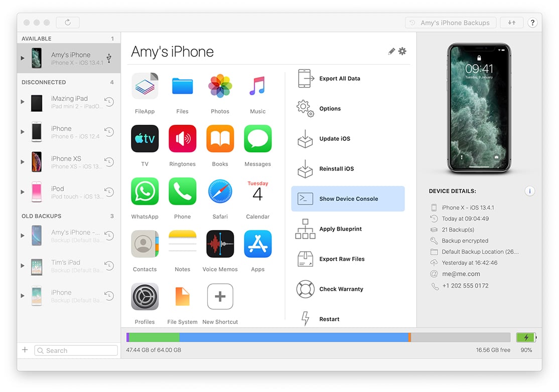Open the Profiles icon

click(145, 297)
